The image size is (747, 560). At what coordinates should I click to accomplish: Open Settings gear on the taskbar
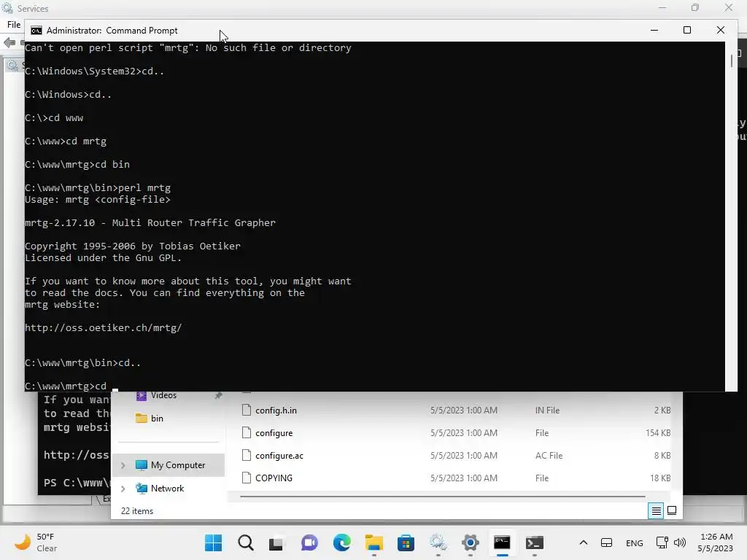coord(471,542)
